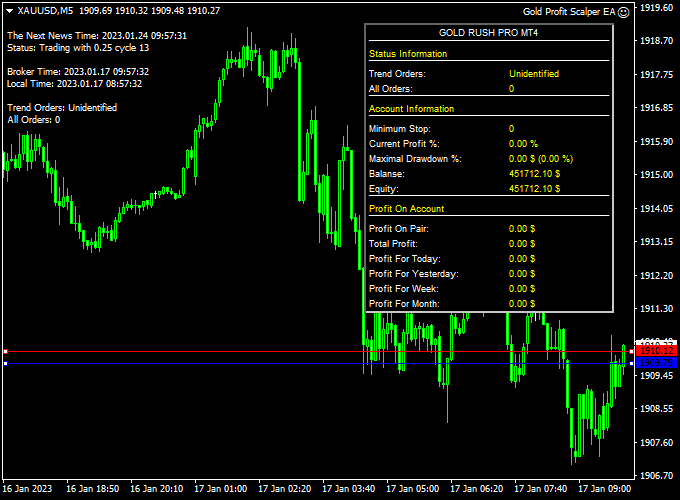Click the Broker Time line
Viewport: 680px width, 500px height.
pos(78,72)
